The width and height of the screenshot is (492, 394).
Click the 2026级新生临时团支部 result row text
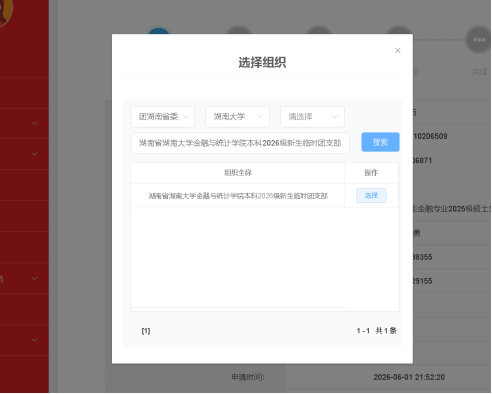pyautogui.click(x=238, y=196)
